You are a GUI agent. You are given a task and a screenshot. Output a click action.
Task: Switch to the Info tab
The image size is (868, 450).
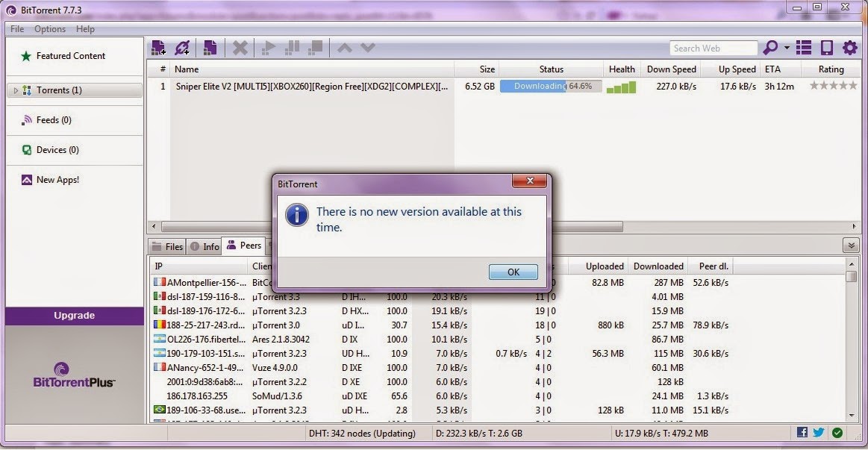point(204,246)
